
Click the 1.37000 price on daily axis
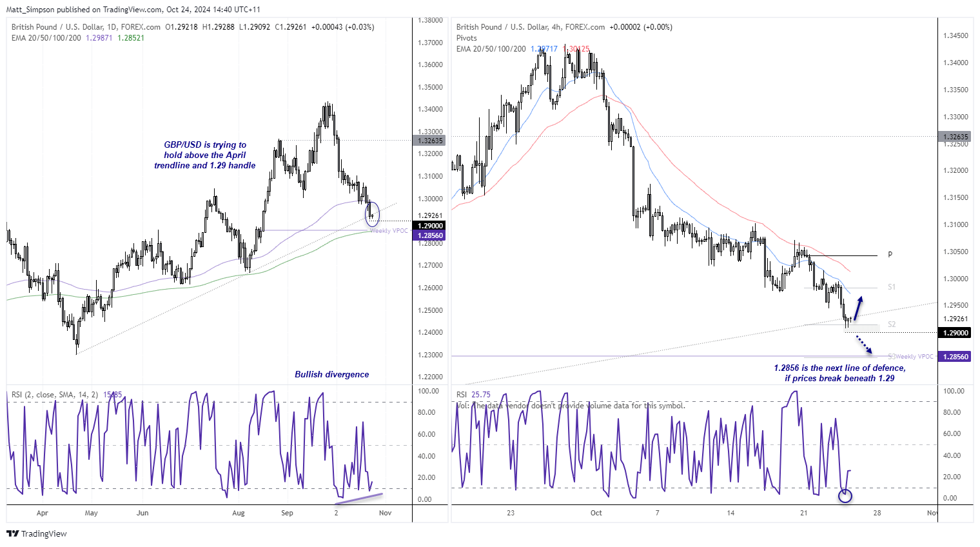[x=430, y=43]
